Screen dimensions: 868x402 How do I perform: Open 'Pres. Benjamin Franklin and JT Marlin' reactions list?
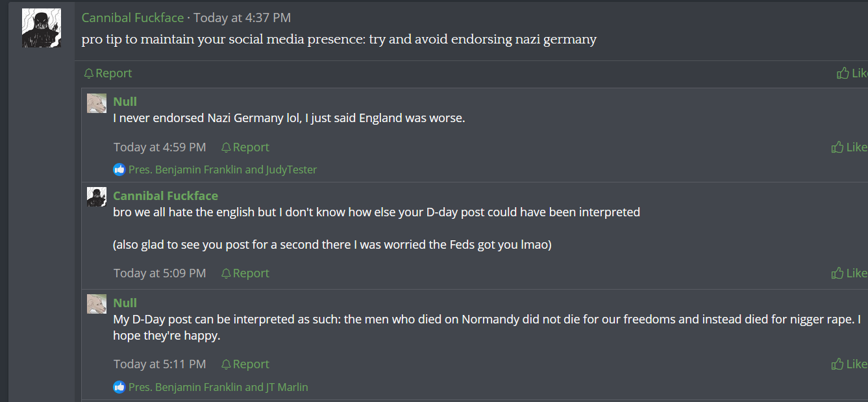pos(218,387)
